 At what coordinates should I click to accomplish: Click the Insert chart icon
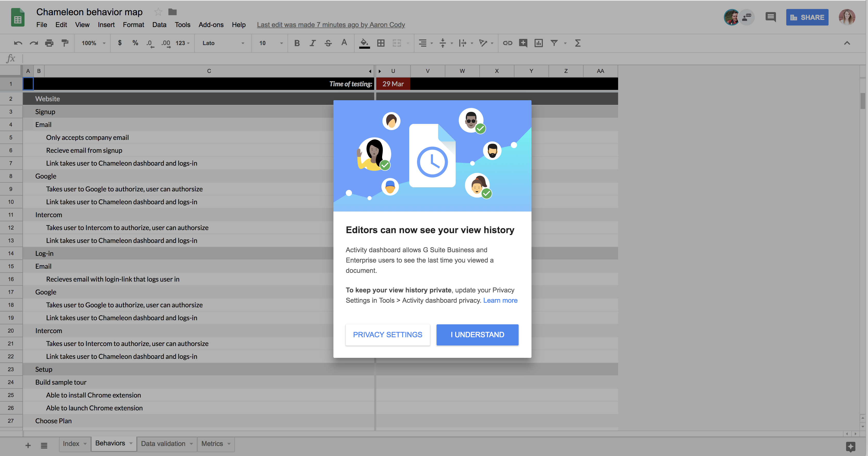[x=538, y=43]
